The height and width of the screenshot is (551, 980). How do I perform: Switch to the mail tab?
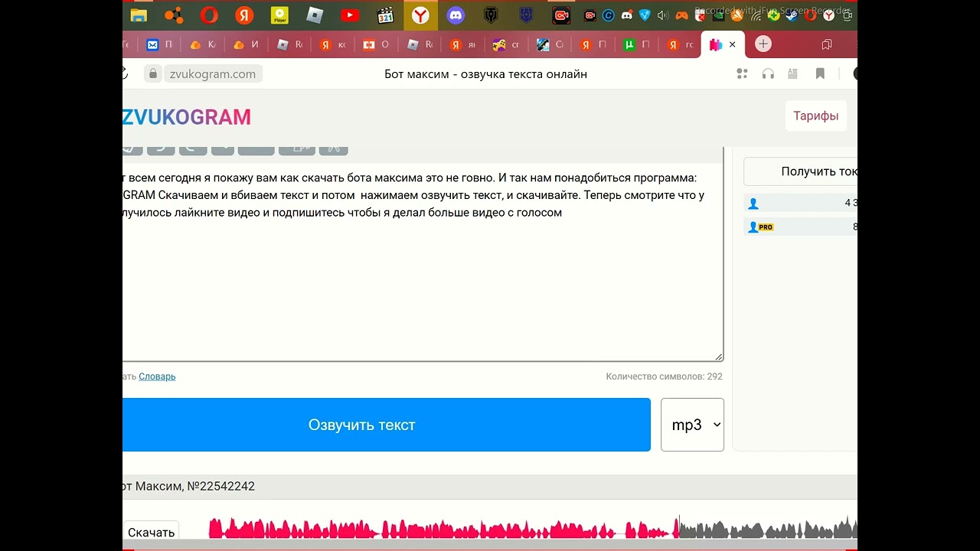tap(160, 44)
